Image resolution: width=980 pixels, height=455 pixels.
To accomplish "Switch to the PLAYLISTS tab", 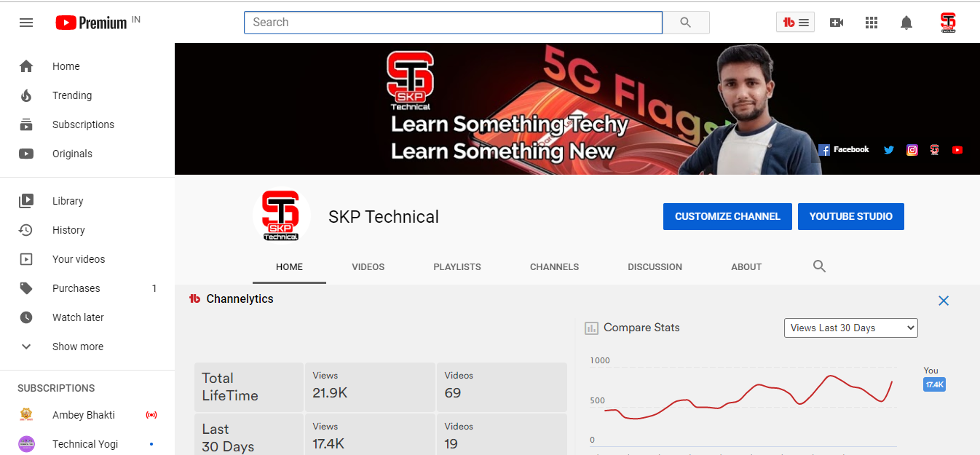I will click(x=457, y=267).
